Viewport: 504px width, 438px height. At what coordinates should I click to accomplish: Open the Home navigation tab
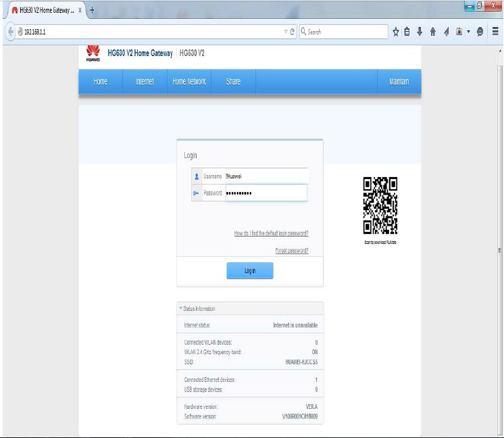100,82
